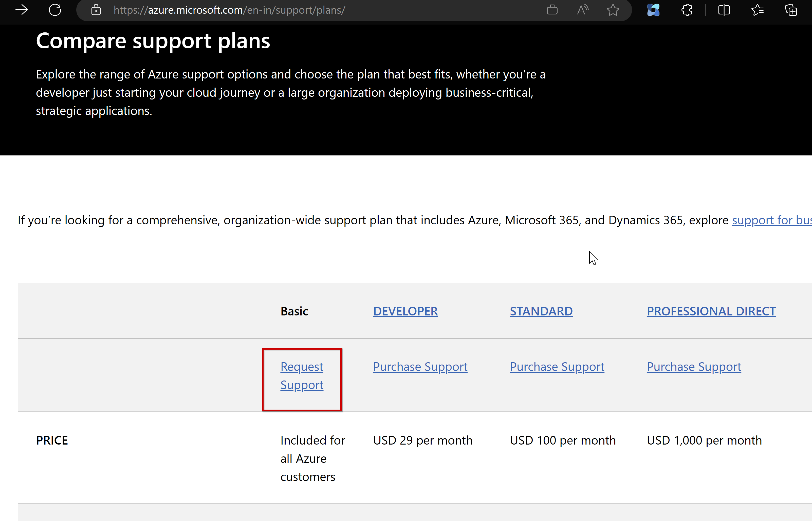Activate Read aloud icon
The image size is (812, 521).
pyautogui.click(x=582, y=10)
